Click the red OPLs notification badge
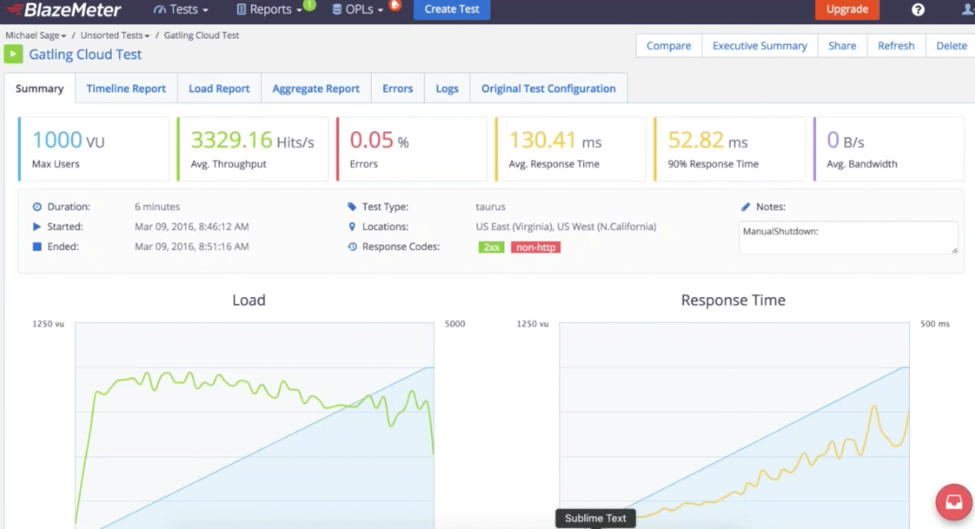Image resolution: width=975 pixels, height=529 pixels. click(x=395, y=5)
